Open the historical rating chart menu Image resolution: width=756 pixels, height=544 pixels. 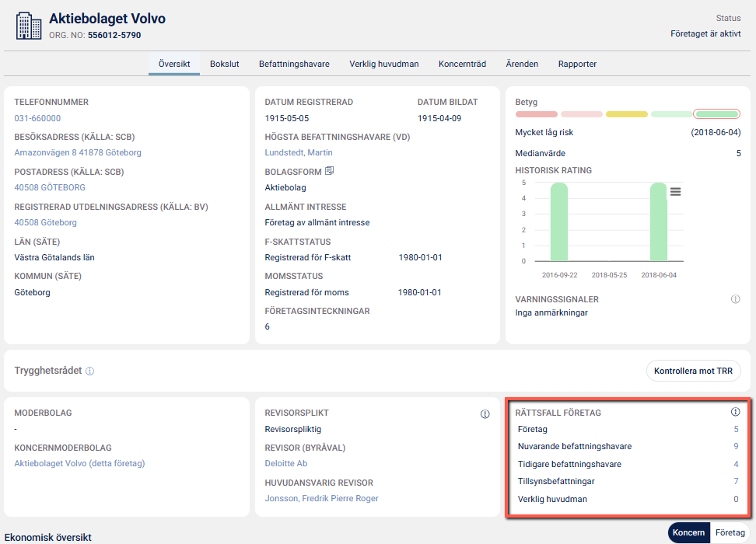[675, 191]
